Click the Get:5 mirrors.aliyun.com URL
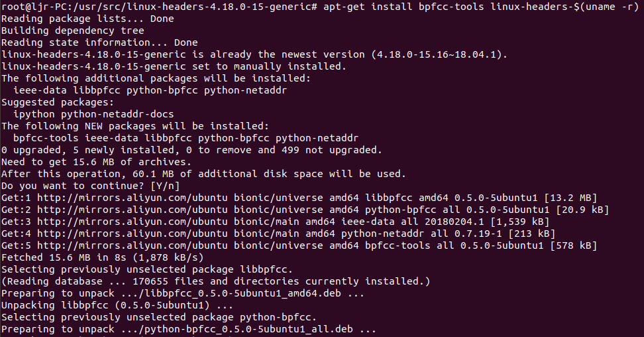Viewport: 644px width, 337px height. (x=133, y=245)
